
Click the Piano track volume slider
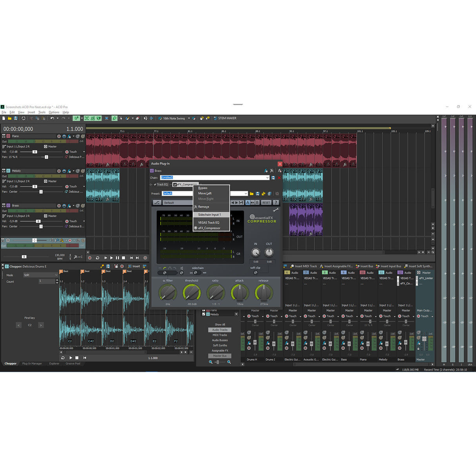35,152
